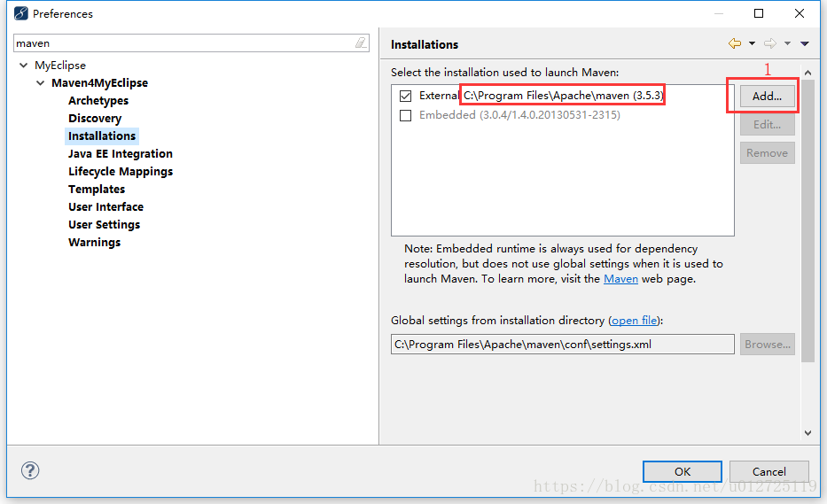Open the back history dropdown arrow
Viewport: 827px width, 504px height.
(752, 43)
